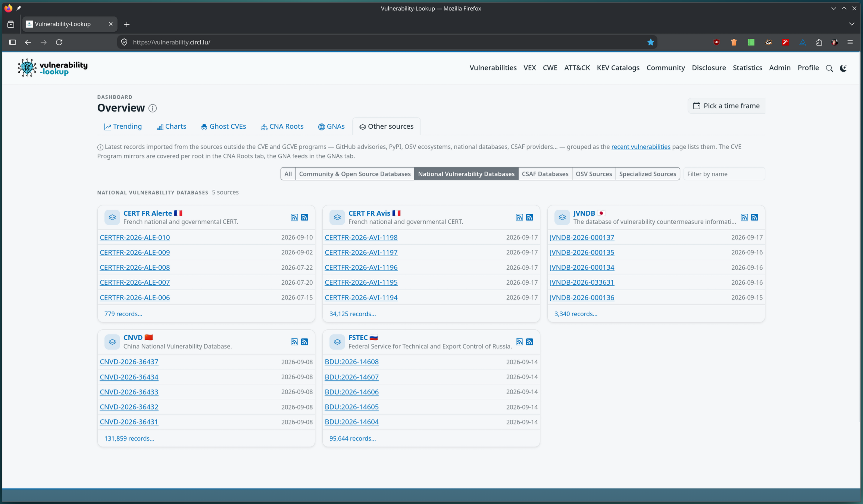Toggle dark mode moon icon
The width and height of the screenshot is (863, 504).
(x=843, y=68)
